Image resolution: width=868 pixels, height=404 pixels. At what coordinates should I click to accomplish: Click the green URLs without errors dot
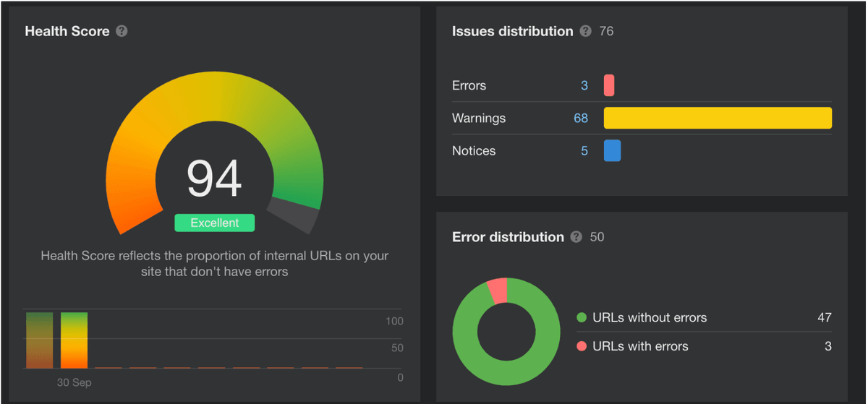582,317
